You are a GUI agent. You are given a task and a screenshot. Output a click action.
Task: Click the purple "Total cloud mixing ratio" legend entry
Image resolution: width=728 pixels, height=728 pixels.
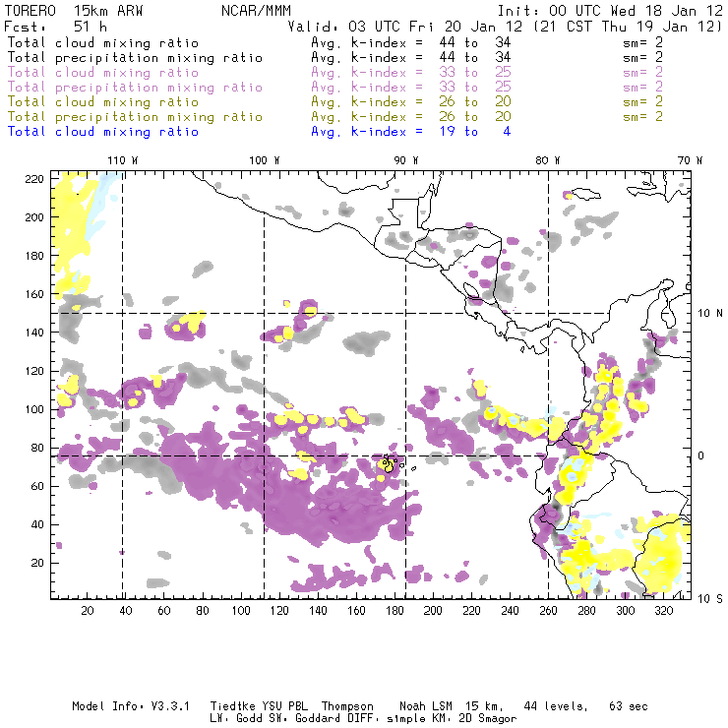click(x=103, y=73)
